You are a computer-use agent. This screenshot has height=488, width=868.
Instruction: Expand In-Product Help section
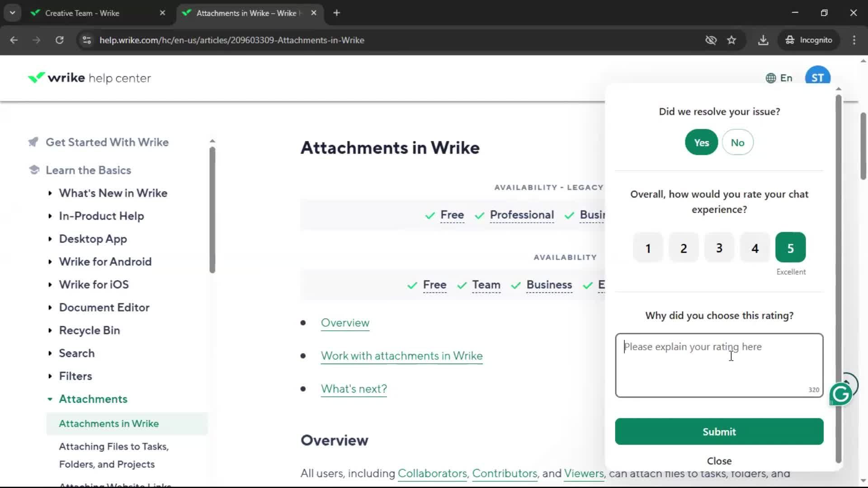pyautogui.click(x=50, y=216)
